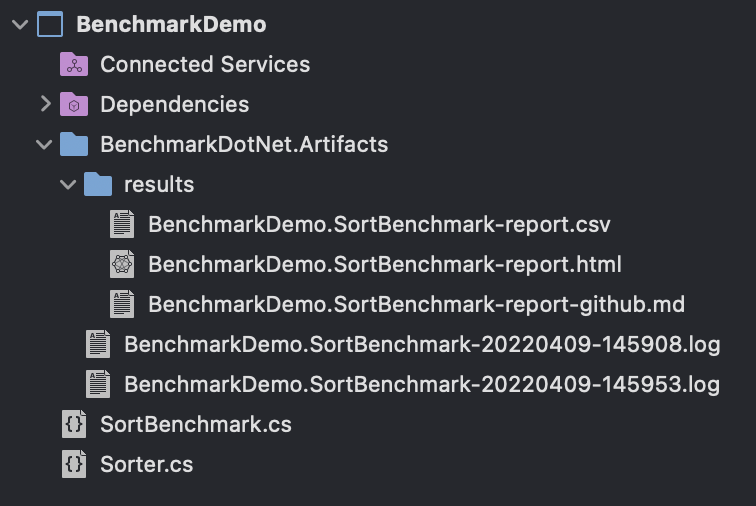This screenshot has width=756, height=506.
Task: Select the SortBenchmark-report.html file name
Action: [x=385, y=265]
